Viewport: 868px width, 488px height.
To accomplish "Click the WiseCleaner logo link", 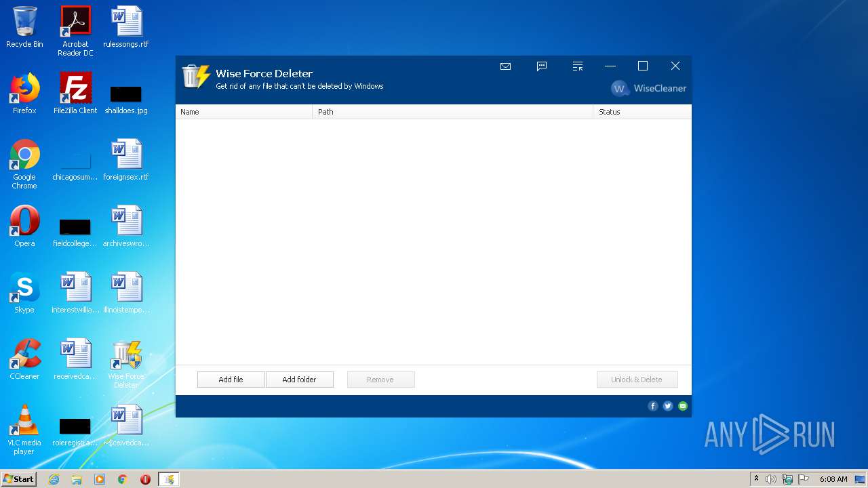I will click(x=649, y=89).
